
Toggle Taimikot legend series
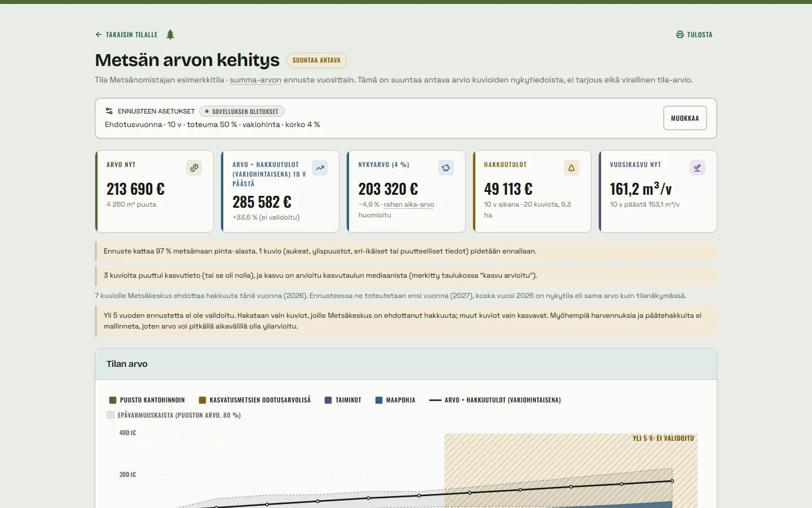343,400
